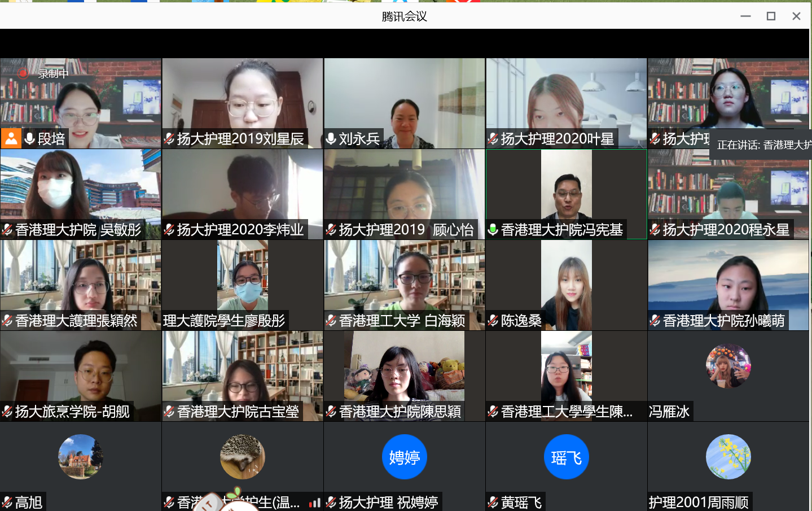Image resolution: width=812 pixels, height=511 pixels.
Task: Click the hedgehog profile avatar
Action: (243, 457)
